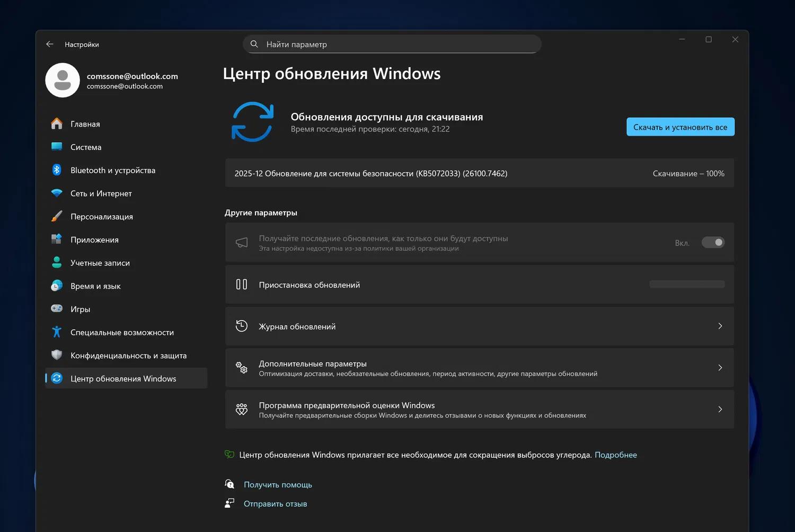The image size is (795, 532).
Task: Click the Privacy shield icon
Action: coord(57,355)
